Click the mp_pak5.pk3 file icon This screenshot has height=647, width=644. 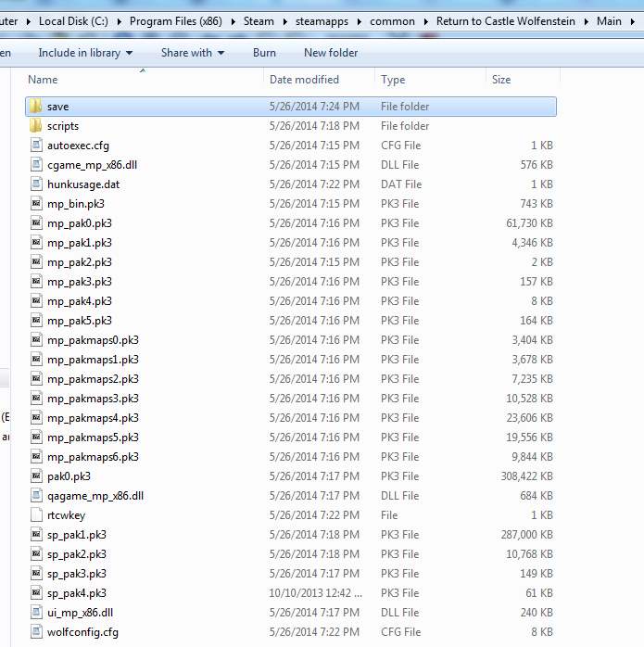click(x=36, y=320)
